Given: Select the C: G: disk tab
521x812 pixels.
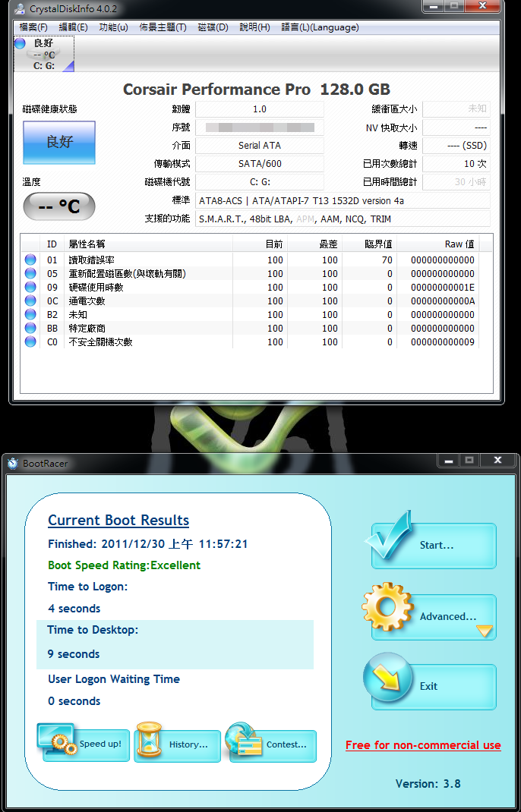Looking at the screenshot, I should click(x=45, y=54).
